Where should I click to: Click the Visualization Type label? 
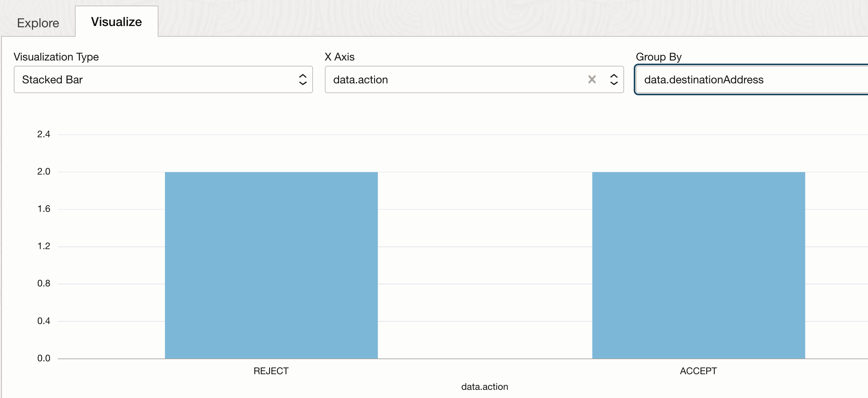point(56,57)
